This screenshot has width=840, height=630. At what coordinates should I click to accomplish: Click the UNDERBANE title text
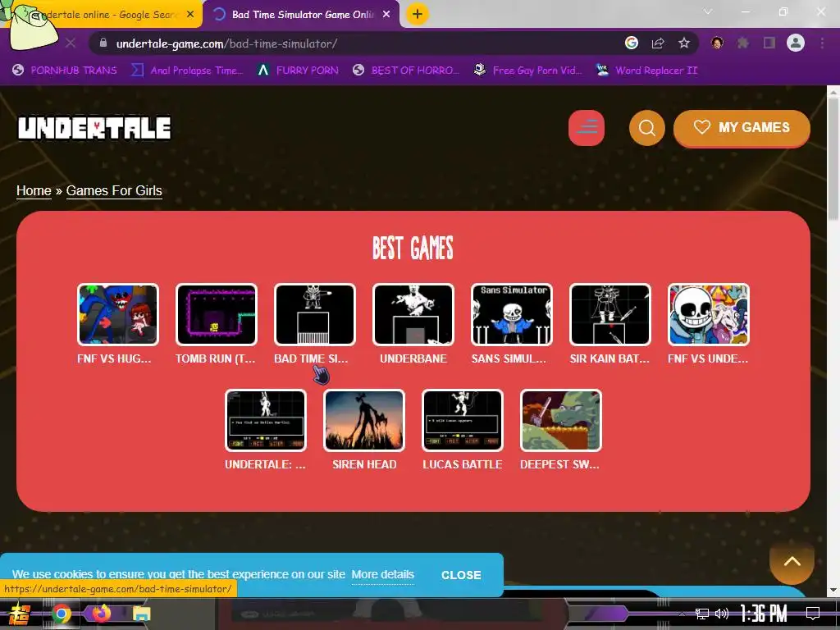point(413,359)
